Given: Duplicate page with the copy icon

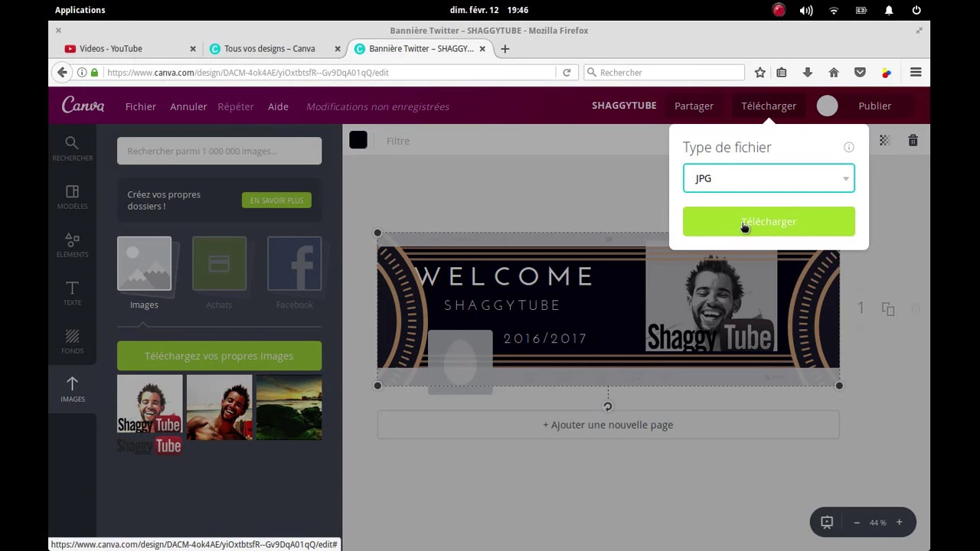Looking at the screenshot, I should 888,308.
